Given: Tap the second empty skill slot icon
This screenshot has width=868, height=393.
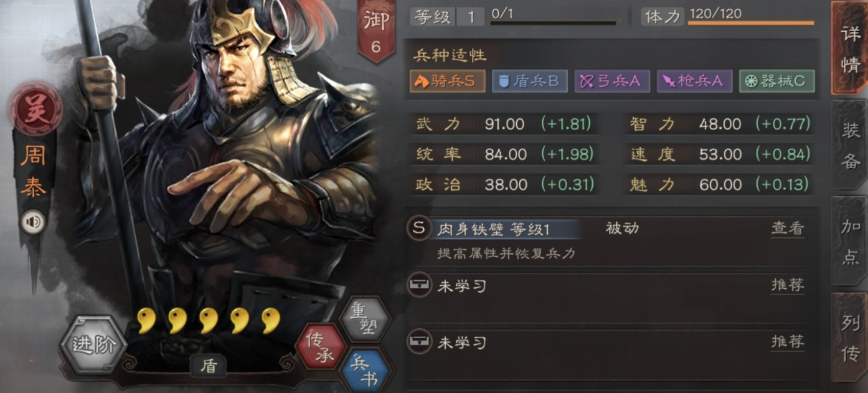Looking at the screenshot, I should (419, 342).
